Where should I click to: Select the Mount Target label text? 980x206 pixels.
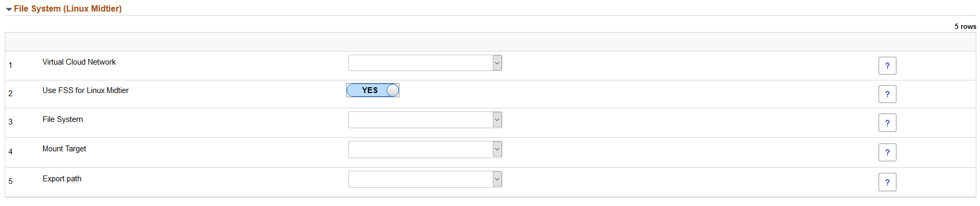(x=64, y=149)
